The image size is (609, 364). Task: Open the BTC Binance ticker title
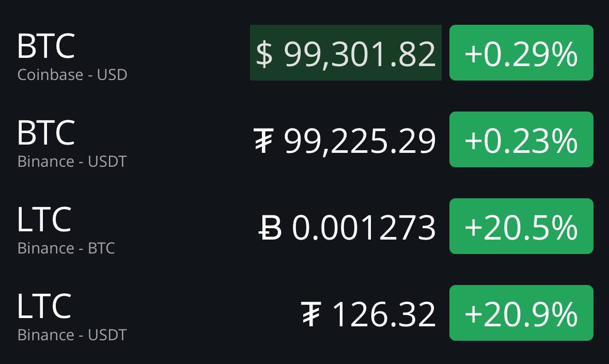coord(46,133)
